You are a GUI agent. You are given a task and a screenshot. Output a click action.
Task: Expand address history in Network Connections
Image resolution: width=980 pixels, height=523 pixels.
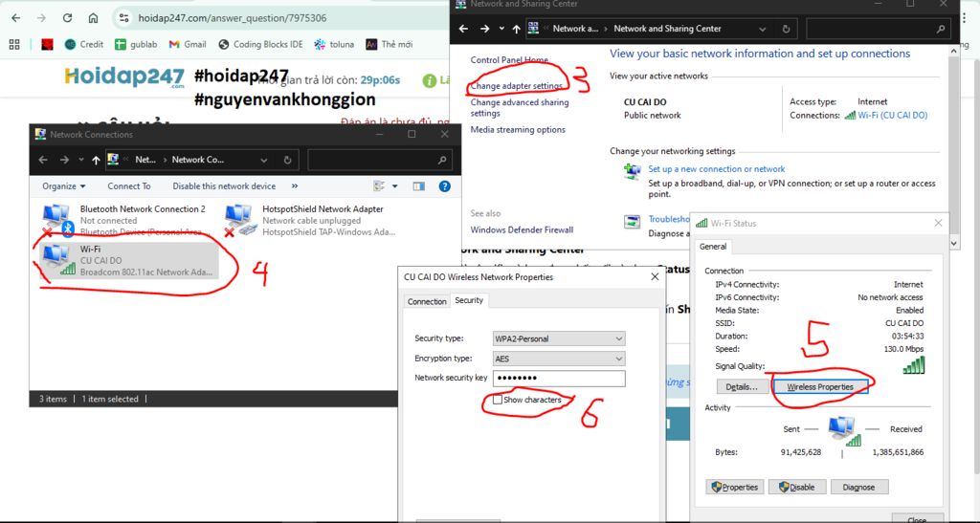pos(264,160)
